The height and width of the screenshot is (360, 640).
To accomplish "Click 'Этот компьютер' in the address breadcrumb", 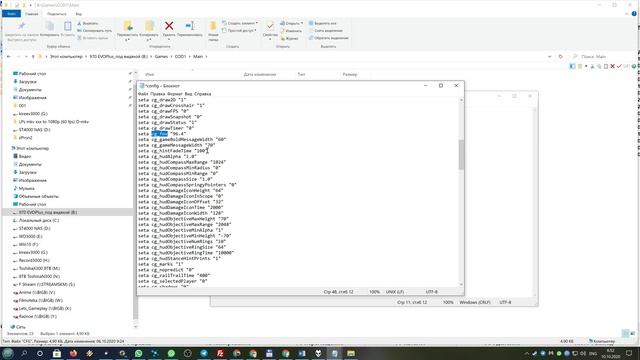I will pos(66,56).
